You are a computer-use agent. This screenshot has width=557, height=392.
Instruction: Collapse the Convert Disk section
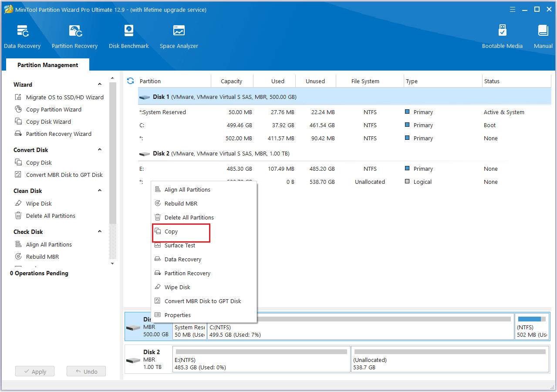click(100, 150)
